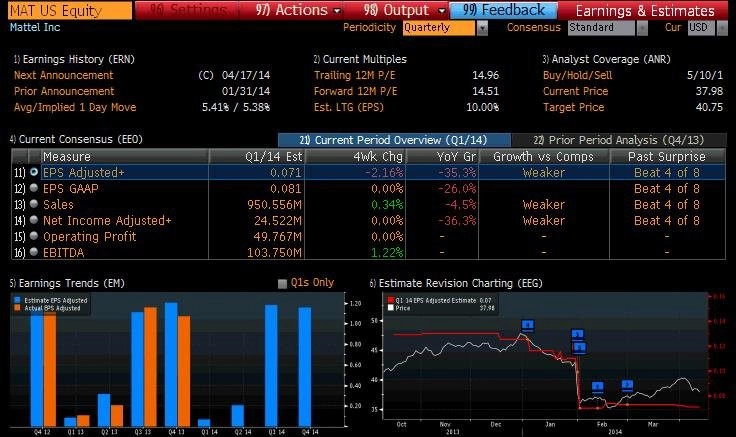Select the EPS Adjusted+ radio button
Screen dimensions: 736x437
click(34, 172)
